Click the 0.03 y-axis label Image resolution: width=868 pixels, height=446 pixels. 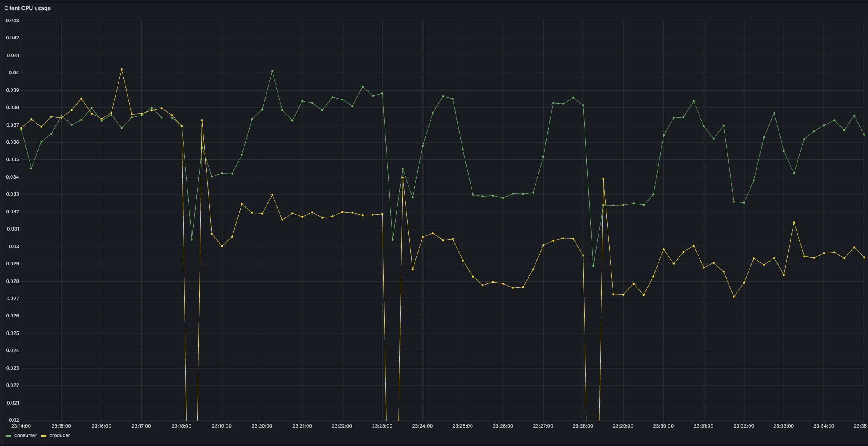click(x=14, y=247)
